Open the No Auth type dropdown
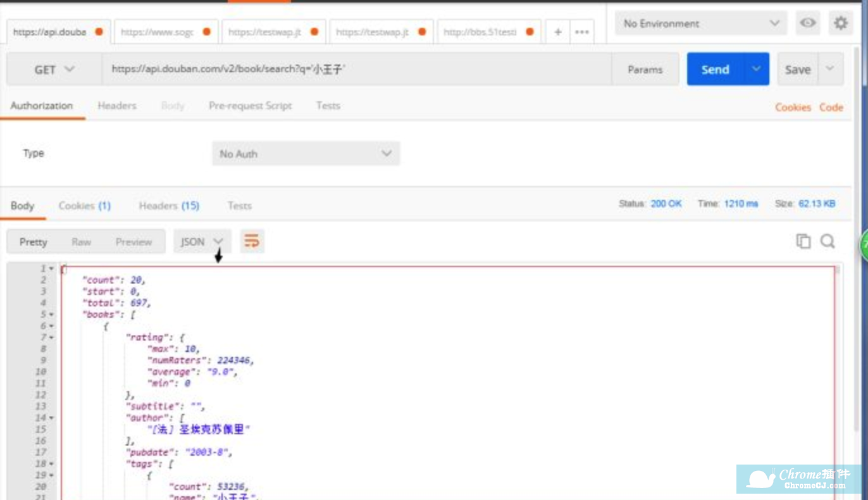The width and height of the screenshot is (868, 500). click(x=306, y=154)
